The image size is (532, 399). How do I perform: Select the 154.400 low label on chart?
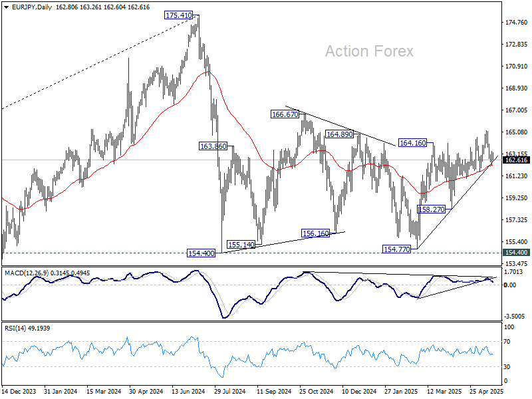coord(201,253)
